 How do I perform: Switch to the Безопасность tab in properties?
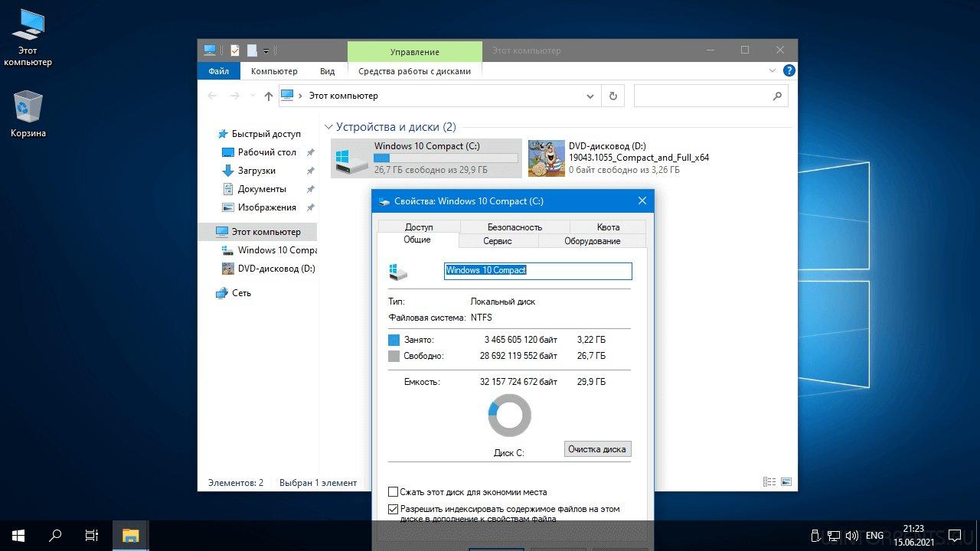[x=514, y=227]
